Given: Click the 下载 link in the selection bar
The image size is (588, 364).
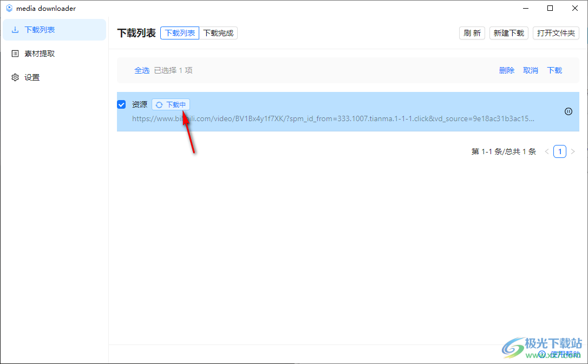Looking at the screenshot, I should (x=554, y=70).
